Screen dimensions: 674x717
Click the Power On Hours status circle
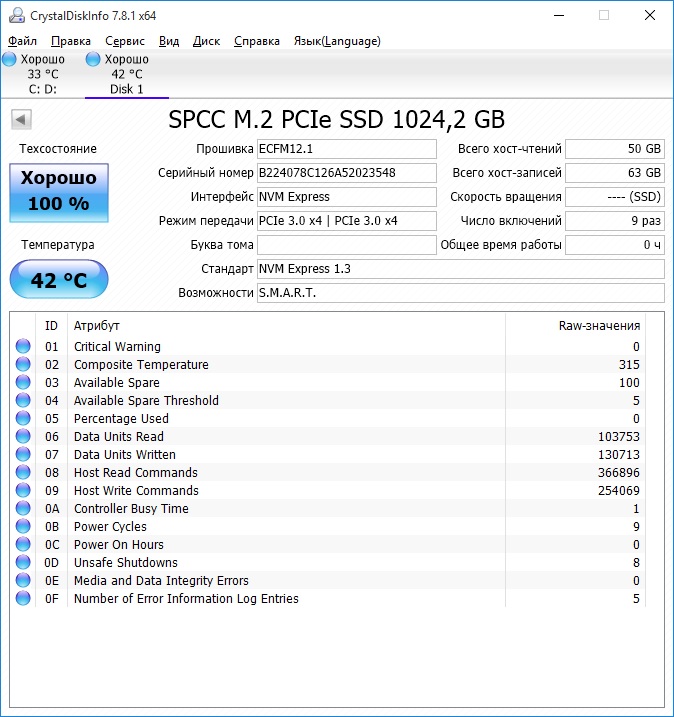coord(23,544)
